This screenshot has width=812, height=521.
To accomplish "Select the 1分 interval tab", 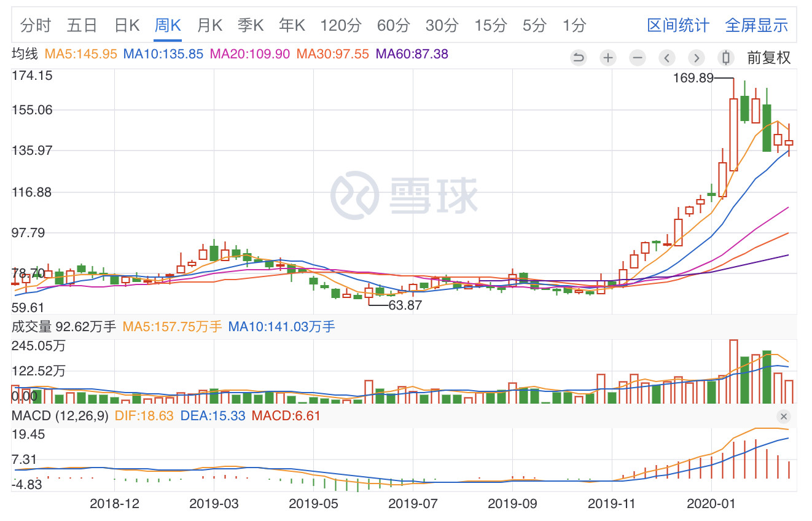I will 574,25.
